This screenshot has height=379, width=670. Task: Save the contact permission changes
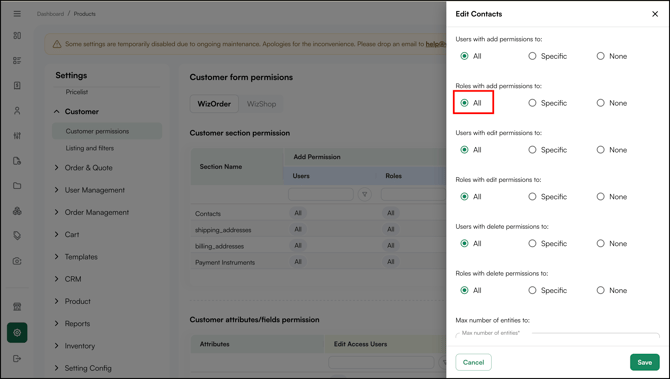[644, 362]
